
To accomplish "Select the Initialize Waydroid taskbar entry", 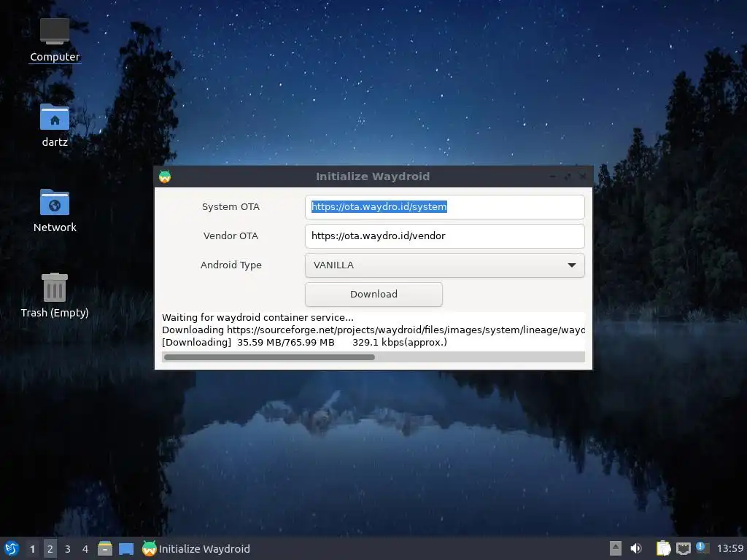I will point(196,548).
